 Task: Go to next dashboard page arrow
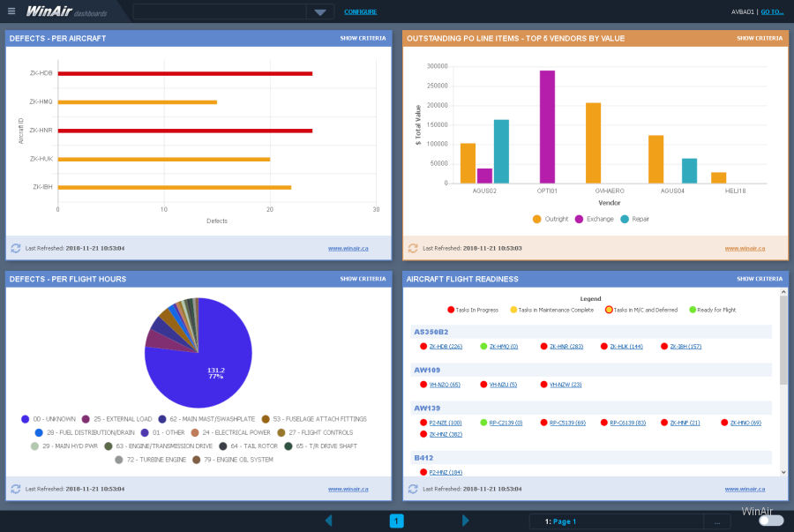point(466,521)
